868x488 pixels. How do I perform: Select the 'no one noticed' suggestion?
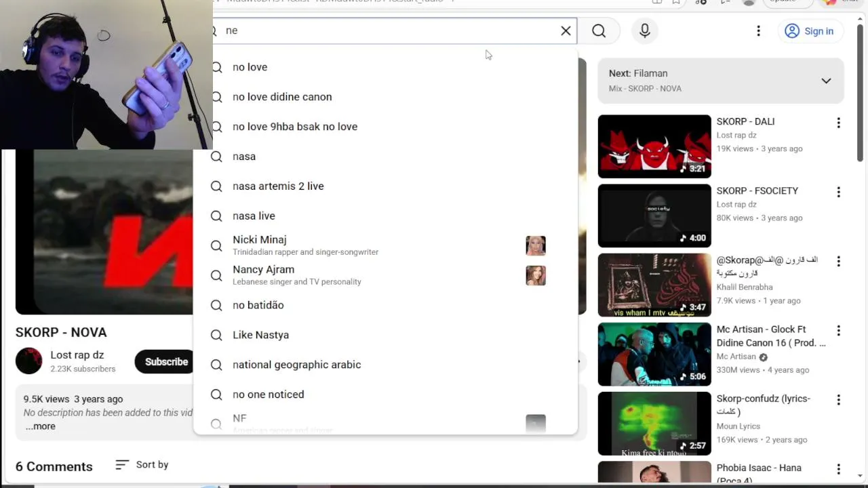(385, 394)
